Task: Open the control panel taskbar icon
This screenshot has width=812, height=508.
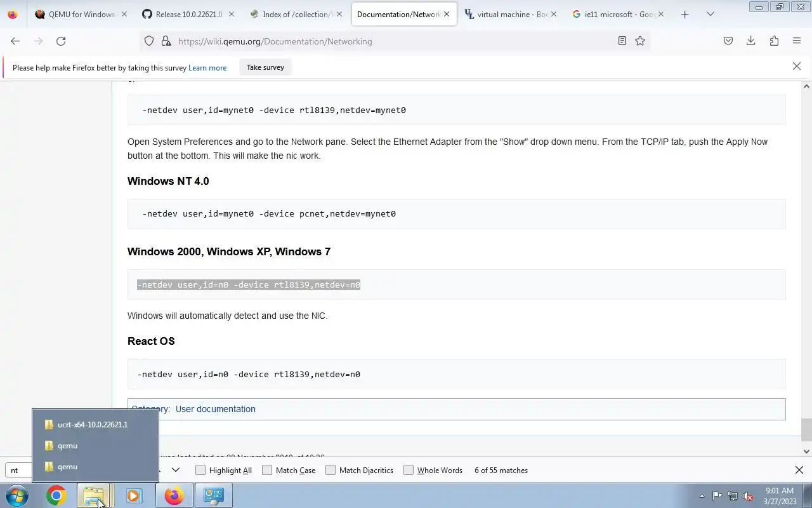Action: (214, 495)
